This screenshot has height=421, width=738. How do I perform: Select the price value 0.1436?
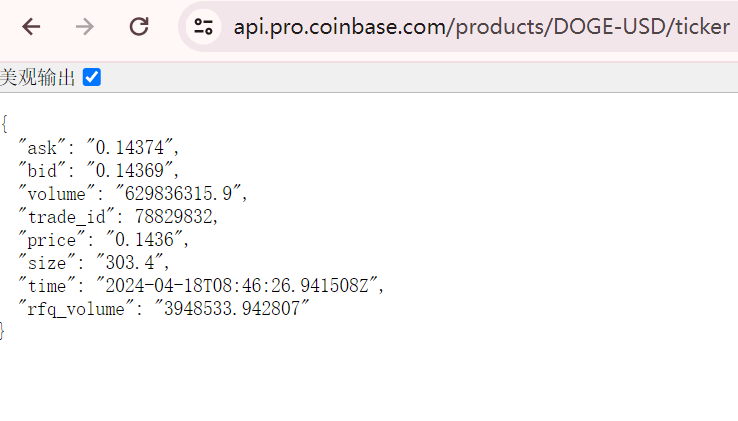144,240
